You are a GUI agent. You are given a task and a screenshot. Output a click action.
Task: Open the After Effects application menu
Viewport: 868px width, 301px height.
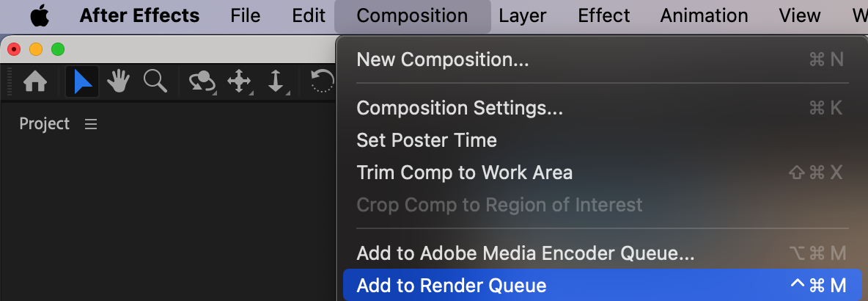(139, 15)
